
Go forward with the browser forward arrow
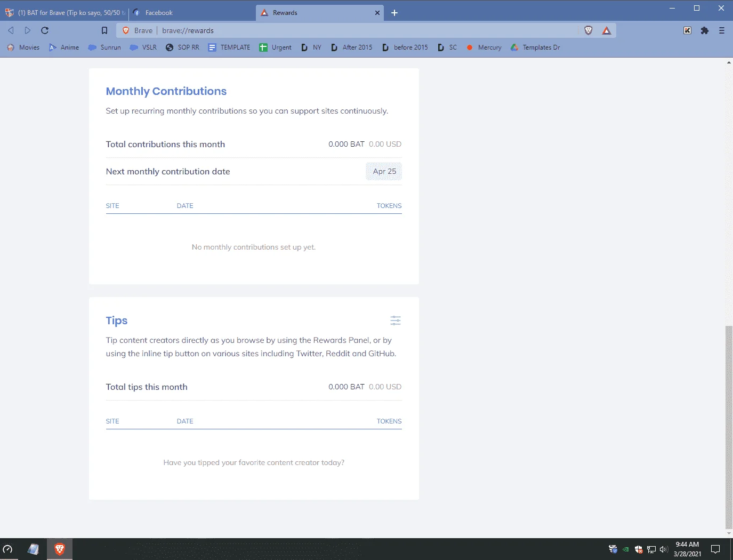28,30
